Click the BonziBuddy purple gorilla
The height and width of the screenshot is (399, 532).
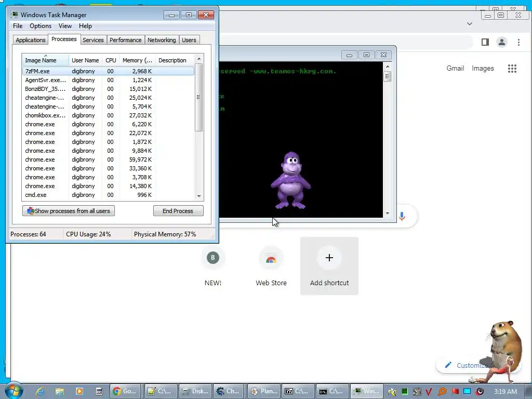(291, 180)
